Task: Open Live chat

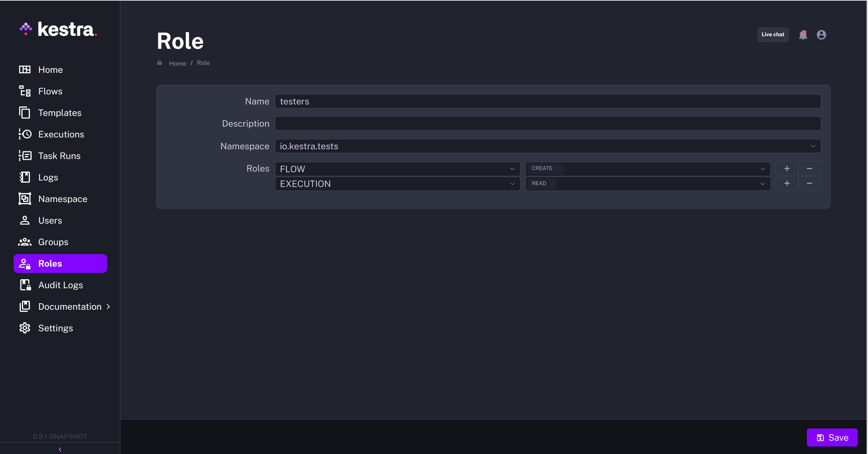Action: click(772, 34)
